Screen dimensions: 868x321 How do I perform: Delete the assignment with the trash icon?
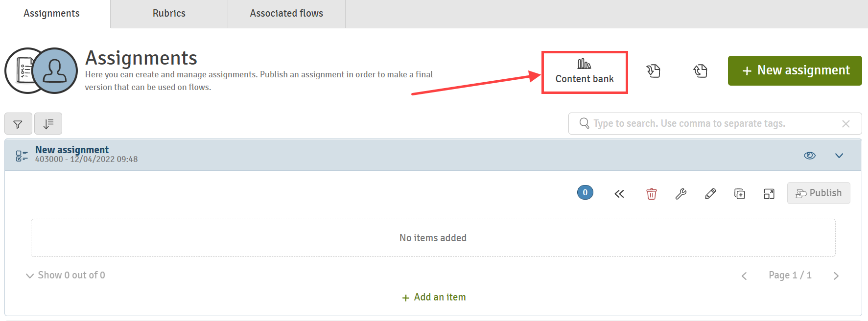(652, 194)
